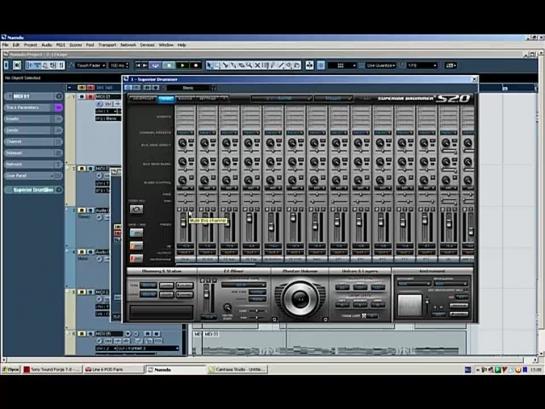Toggle the Cycle button in transport toolbar
Screen dimensions: 545x409
pos(155,65)
